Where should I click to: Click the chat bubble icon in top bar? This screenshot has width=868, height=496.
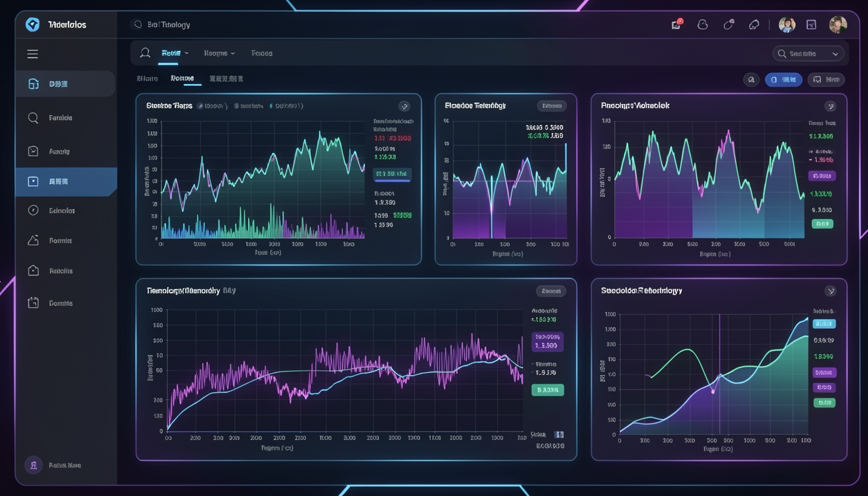coord(754,25)
